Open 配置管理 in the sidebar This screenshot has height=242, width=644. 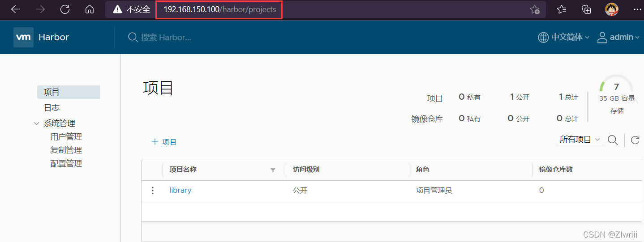pos(66,164)
